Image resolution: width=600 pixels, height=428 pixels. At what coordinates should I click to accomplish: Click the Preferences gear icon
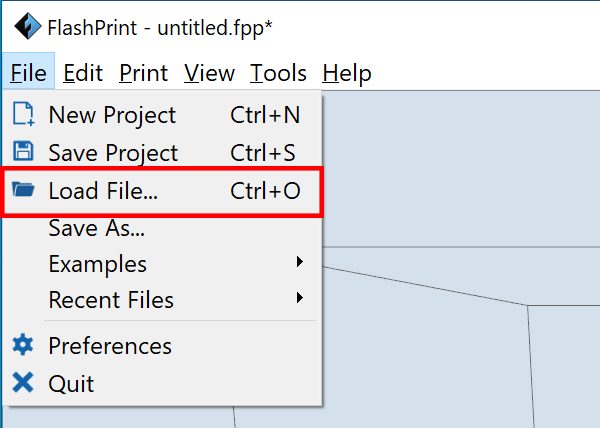[23, 345]
